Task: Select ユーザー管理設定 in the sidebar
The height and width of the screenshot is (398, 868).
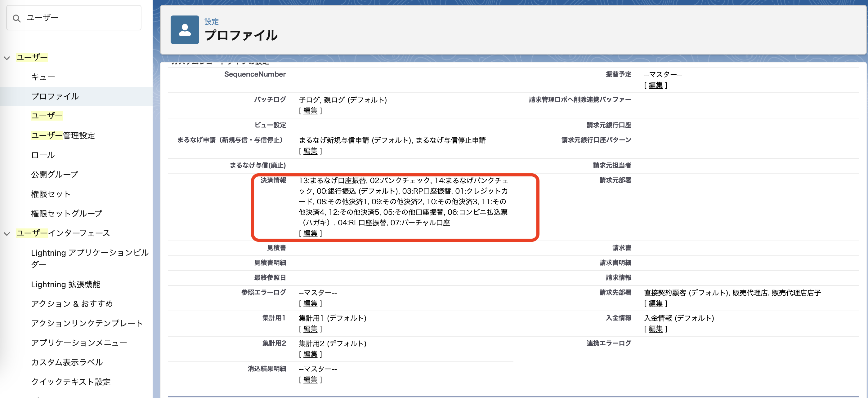Action: [x=63, y=136]
